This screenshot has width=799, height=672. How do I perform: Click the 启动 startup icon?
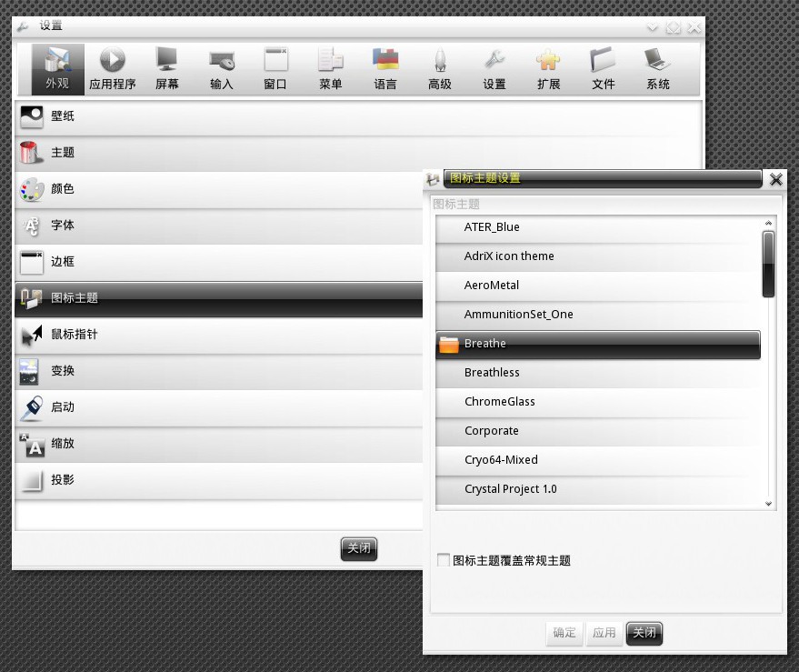[32, 408]
